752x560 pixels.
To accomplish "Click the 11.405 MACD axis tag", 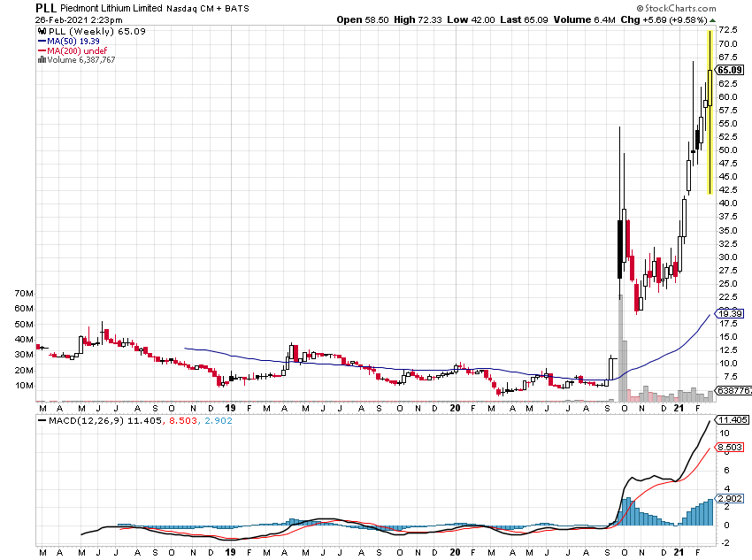I will (x=732, y=420).
